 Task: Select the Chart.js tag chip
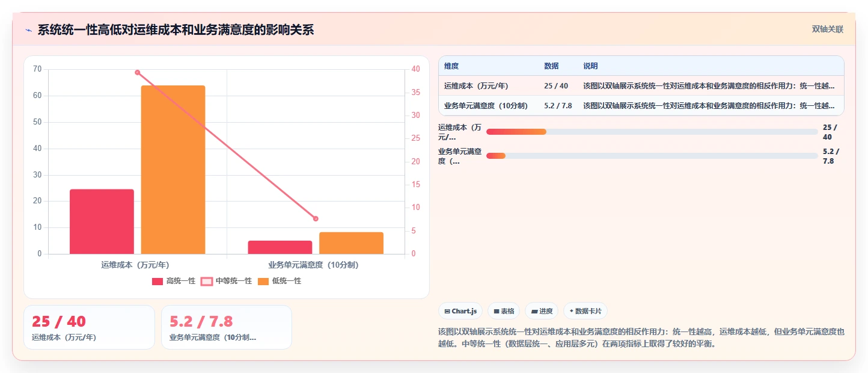(x=460, y=311)
